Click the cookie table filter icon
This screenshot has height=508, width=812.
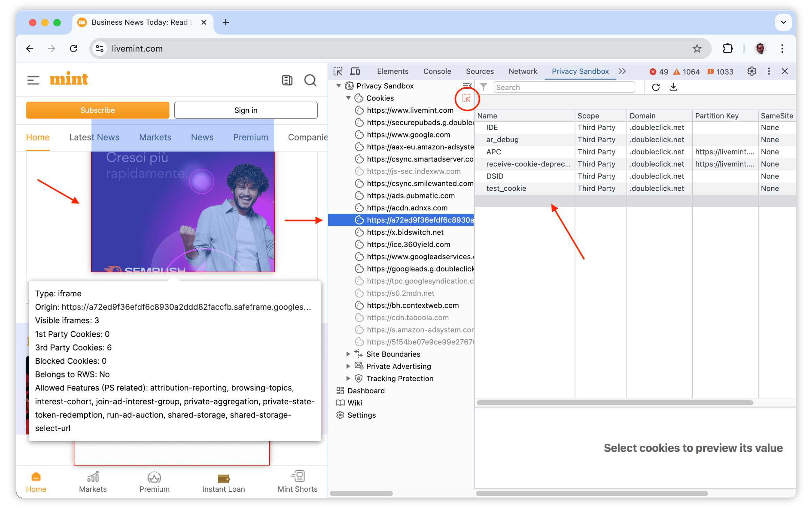[x=483, y=87]
